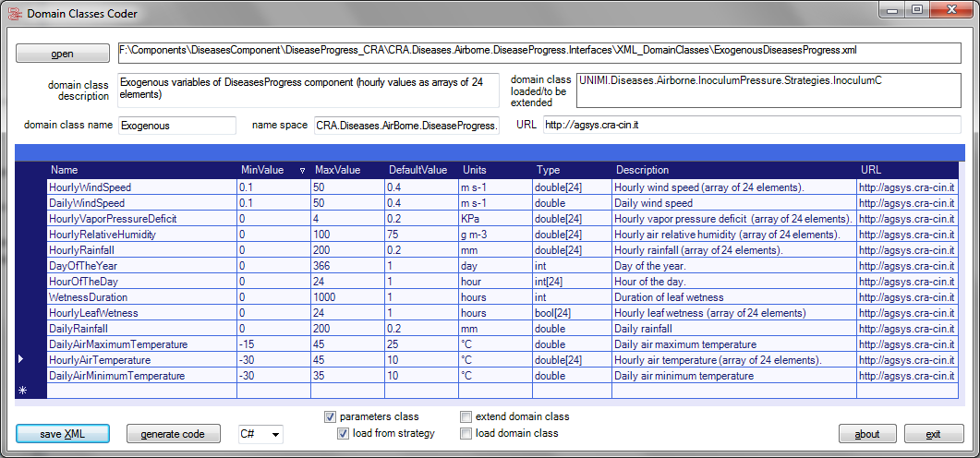The width and height of the screenshot is (980, 458).
Task: Click the URL cell in the HourlyWindSpeed row
Action: [x=907, y=187]
